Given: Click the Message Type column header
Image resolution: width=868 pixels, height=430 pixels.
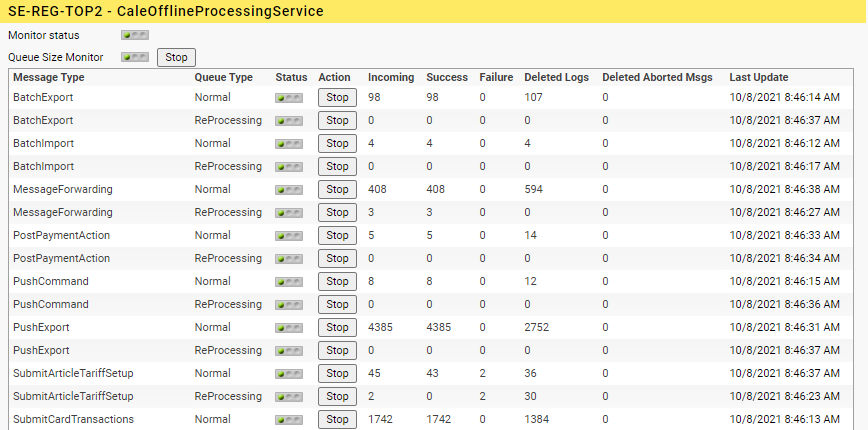Looking at the screenshot, I should pos(49,77).
